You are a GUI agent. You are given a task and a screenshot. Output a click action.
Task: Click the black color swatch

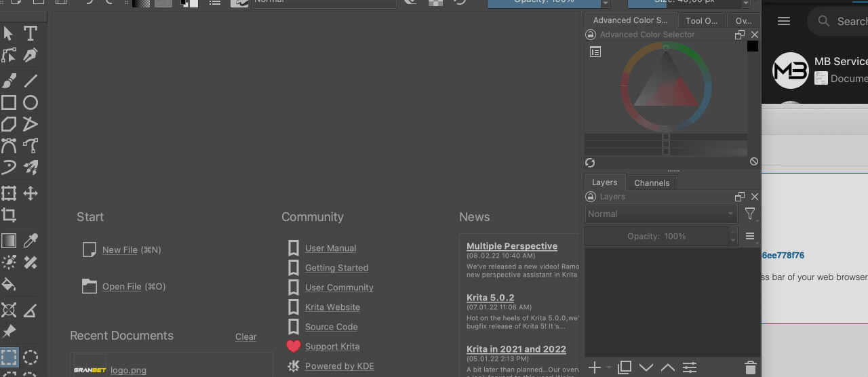[x=753, y=46]
